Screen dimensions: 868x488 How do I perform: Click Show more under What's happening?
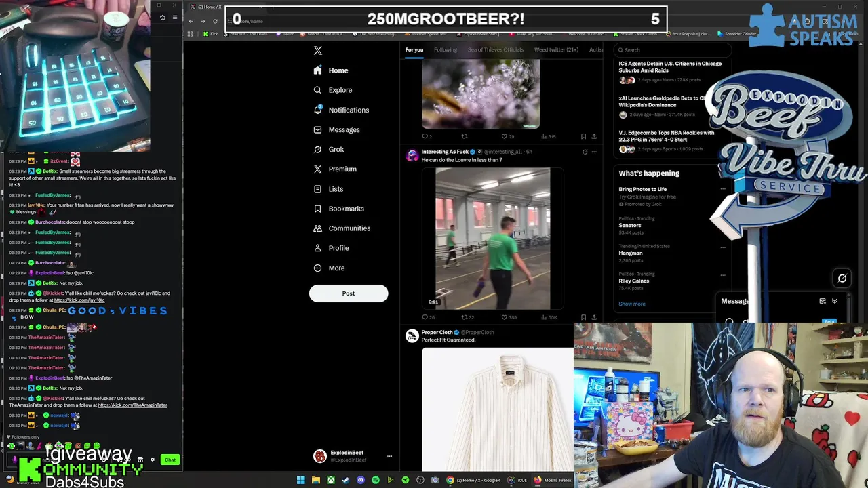coord(632,304)
